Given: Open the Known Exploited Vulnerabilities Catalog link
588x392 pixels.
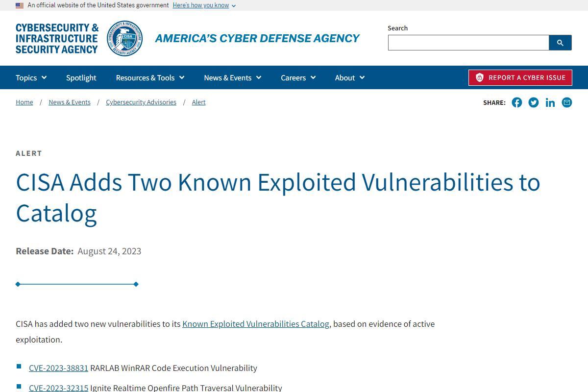Looking at the screenshot, I should (x=256, y=324).
